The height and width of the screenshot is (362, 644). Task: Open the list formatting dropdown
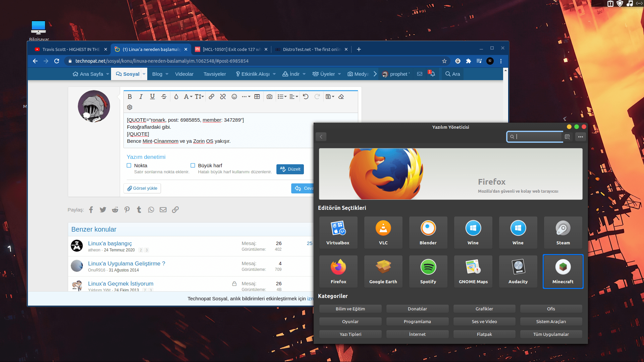(282, 97)
